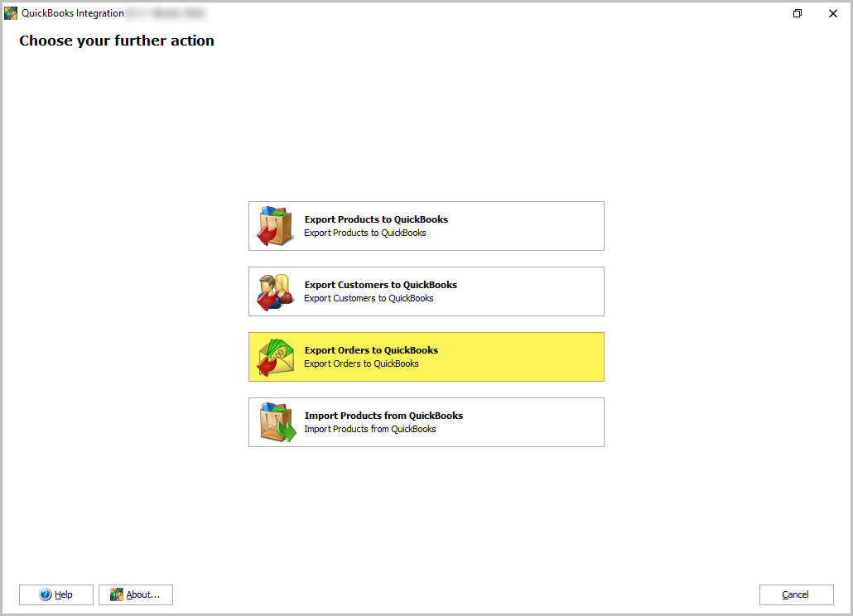Click the 'Choose your further action' heading
The height and width of the screenshot is (616, 853).
117,41
